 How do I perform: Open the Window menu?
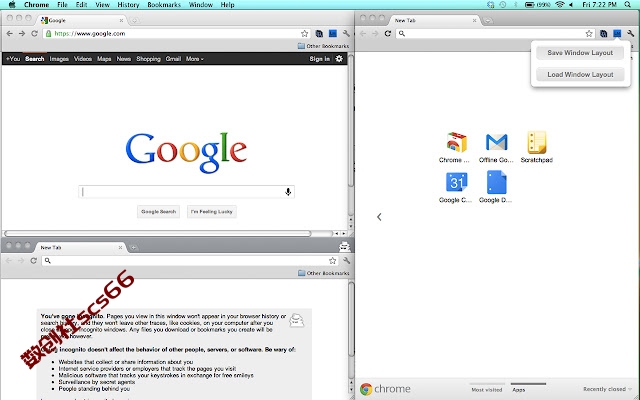click(201, 5)
